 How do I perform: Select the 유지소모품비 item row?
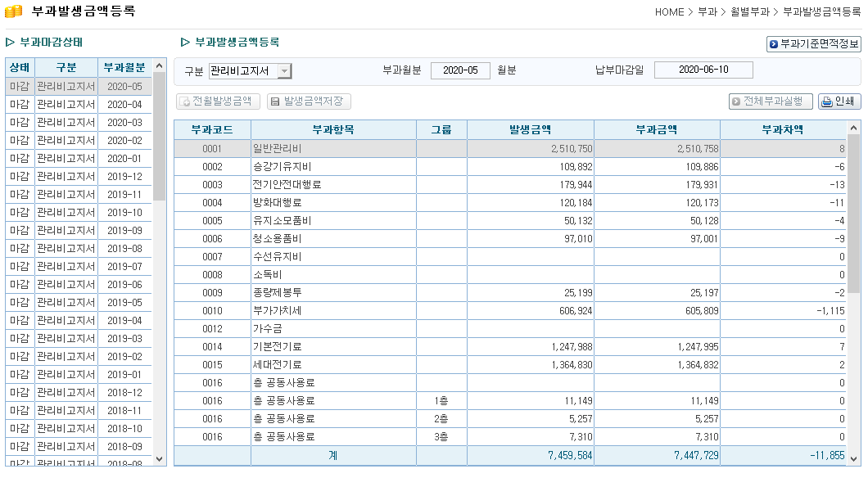pyautogui.click(x=510, y=221)
